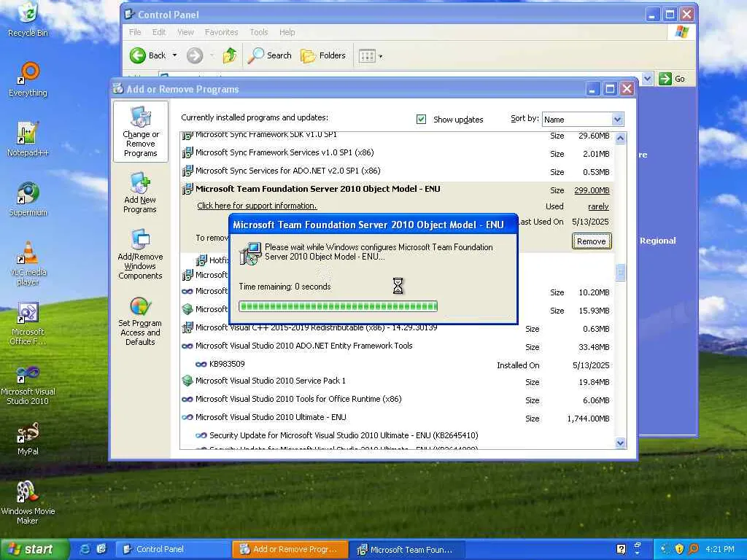Select Microsoft Visual Studio 2010 Ultimate - ENU row

(398, 418)
